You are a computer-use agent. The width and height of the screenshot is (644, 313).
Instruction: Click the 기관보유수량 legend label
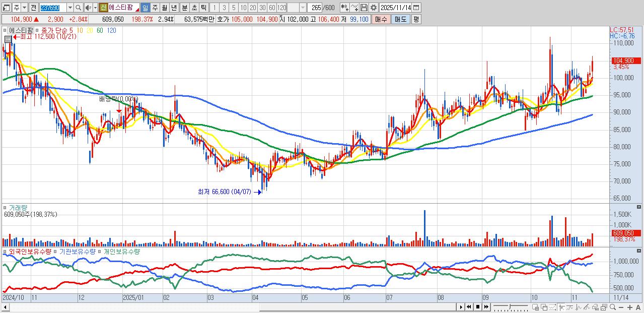[x=78, y=251]
